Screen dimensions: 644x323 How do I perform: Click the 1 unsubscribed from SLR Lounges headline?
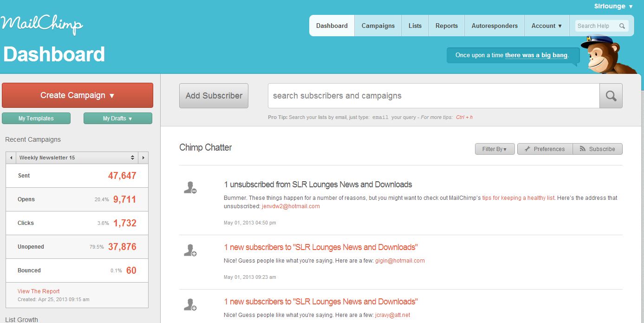point(318,185)
